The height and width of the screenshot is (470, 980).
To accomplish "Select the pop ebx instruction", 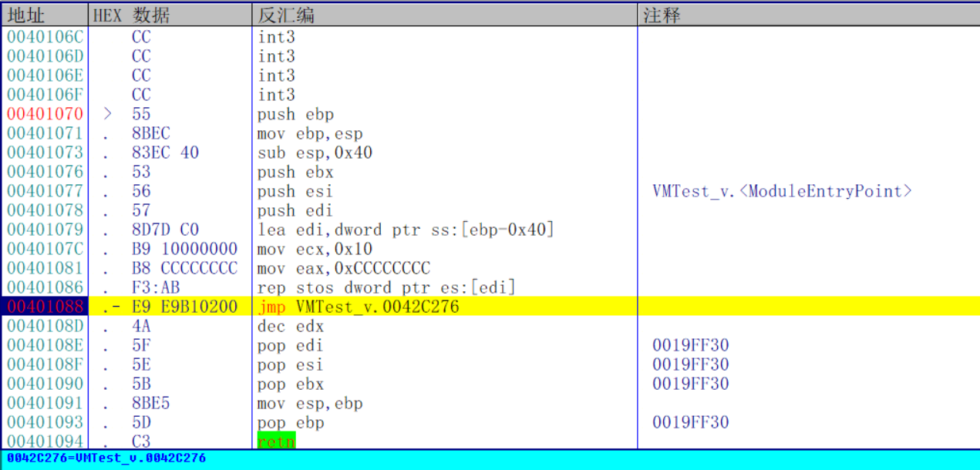I will point(291,384).
